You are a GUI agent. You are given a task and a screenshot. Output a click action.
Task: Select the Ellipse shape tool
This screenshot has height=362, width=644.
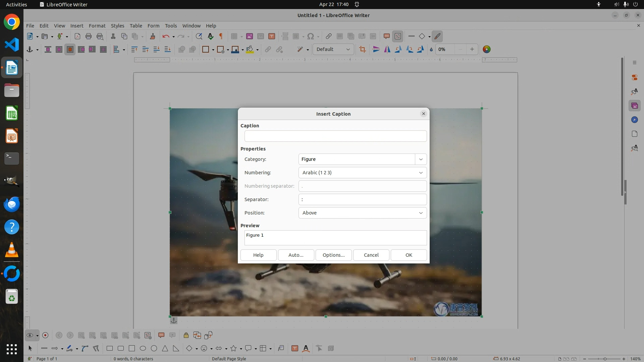pyautogui.click(x=143, y=349)
